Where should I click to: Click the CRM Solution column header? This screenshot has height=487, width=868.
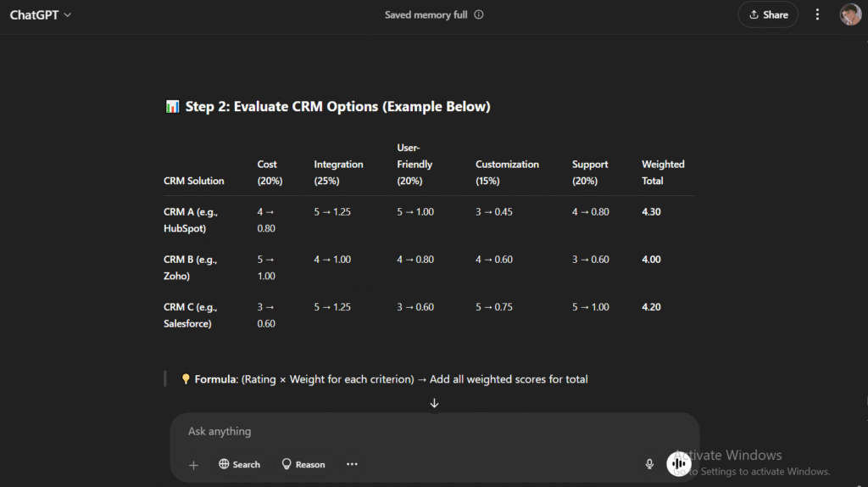click(x=194, y=181)
